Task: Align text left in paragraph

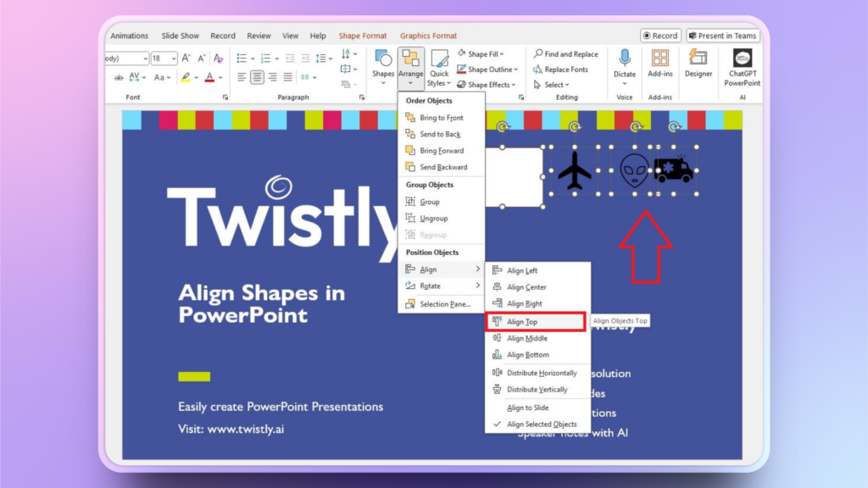Action: click(x=242, y=77)
